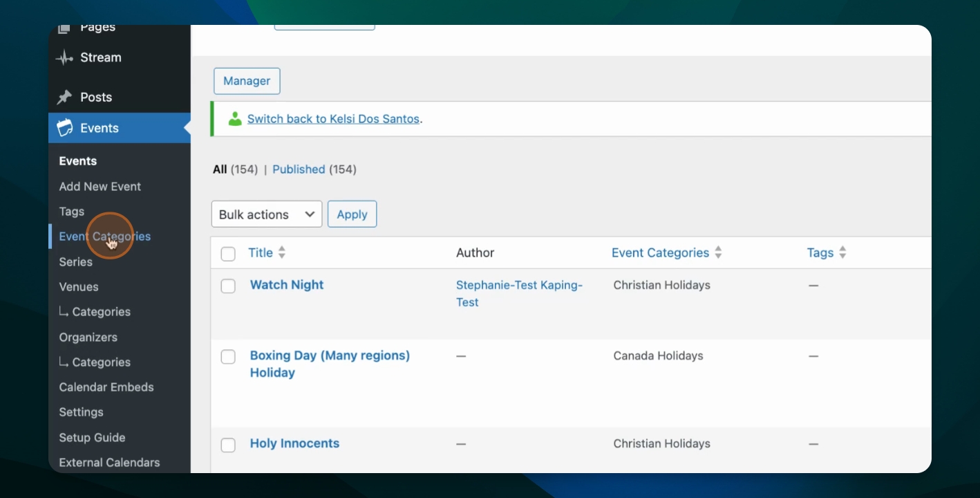This screenshot has height=498, width=980.
Task: Click the green user icon beside Switch back
Action: (236, 119)
